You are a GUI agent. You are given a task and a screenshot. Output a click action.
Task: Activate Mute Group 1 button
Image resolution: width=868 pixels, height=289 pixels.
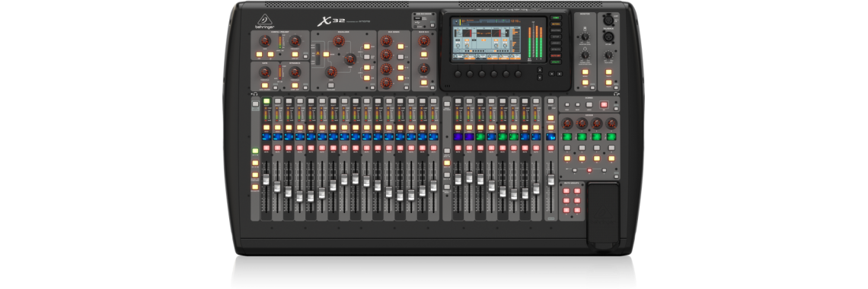566,191
